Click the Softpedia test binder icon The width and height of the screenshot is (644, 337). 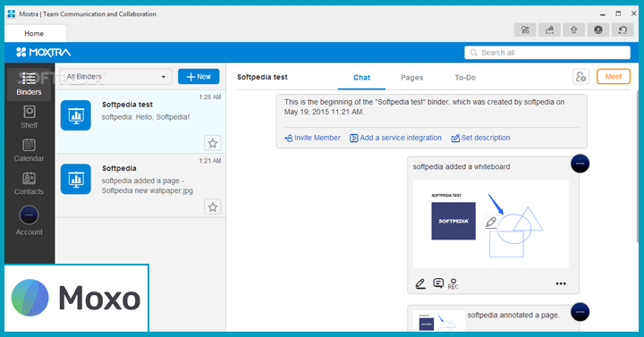tap(75, 115)
